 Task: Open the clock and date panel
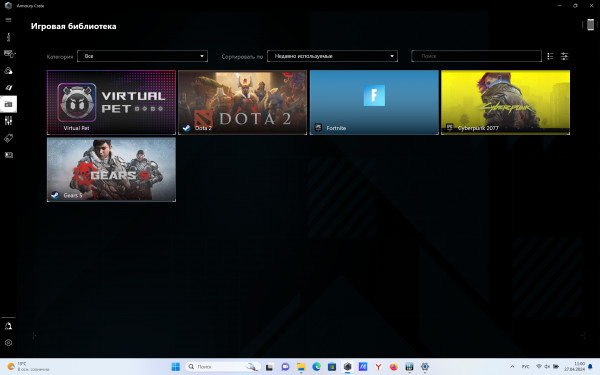575,367
